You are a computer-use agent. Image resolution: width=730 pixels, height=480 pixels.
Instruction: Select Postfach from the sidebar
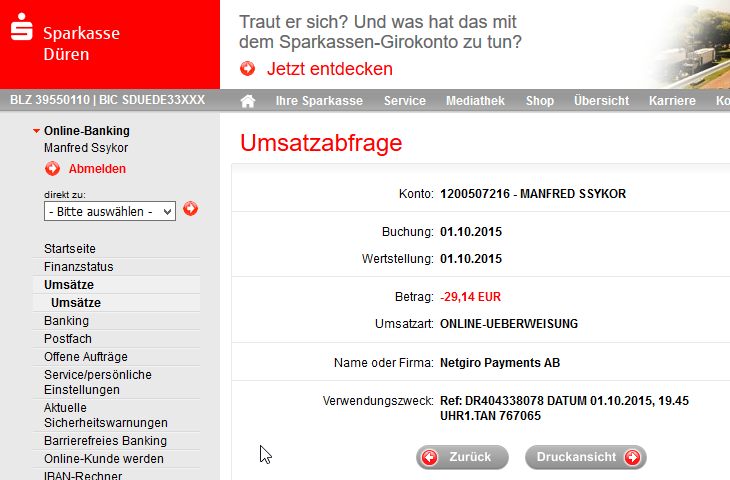click(x=67, y=339)
